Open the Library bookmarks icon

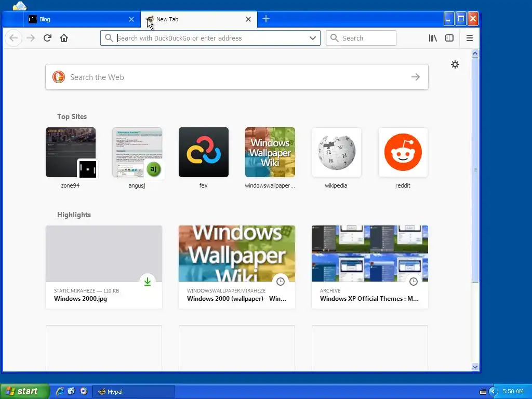point(433,38)
